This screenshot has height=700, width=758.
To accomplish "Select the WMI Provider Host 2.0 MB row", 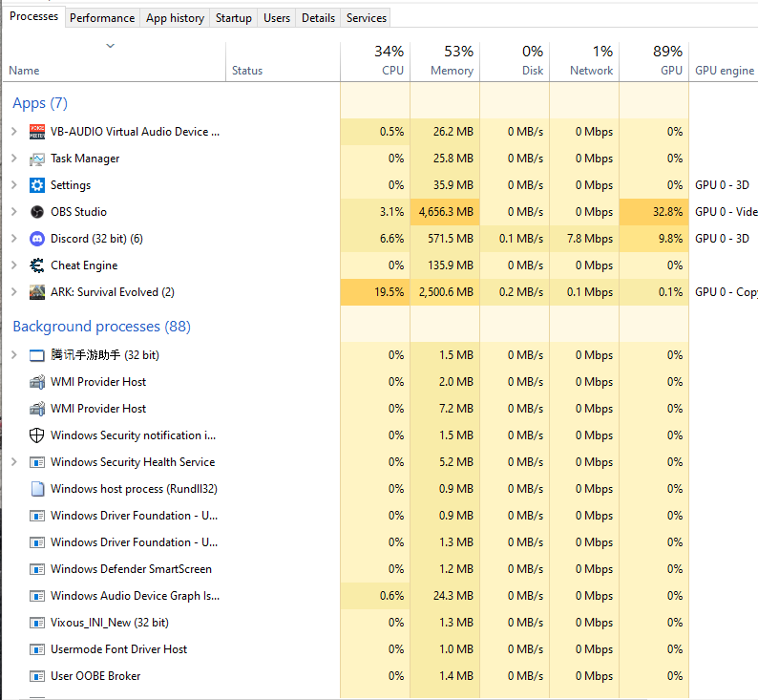I will pos(379,382).
